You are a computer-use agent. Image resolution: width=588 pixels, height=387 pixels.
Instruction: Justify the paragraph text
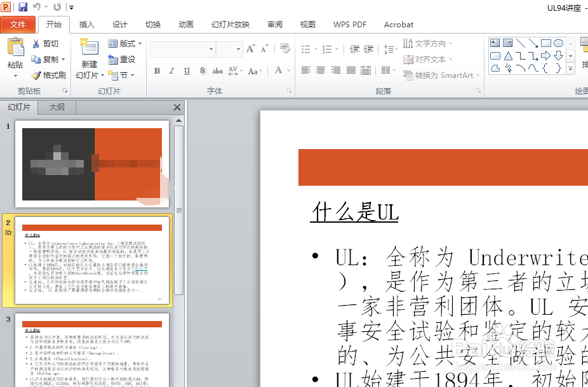point(351,70)
